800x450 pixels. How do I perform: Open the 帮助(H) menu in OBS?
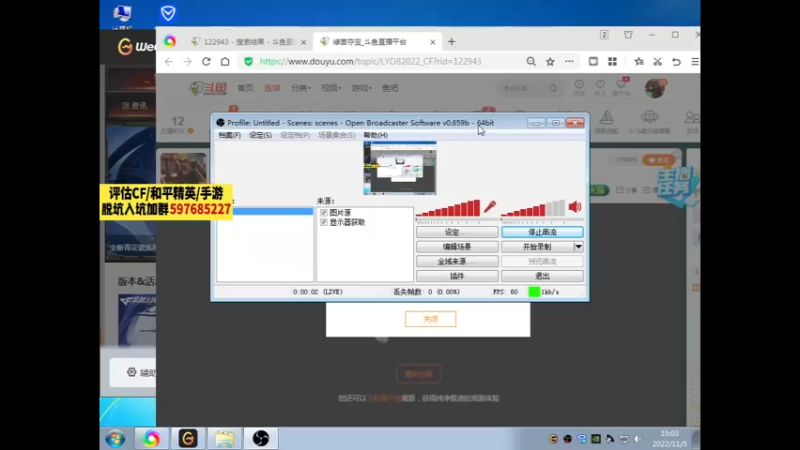click(x=376, y=135)
